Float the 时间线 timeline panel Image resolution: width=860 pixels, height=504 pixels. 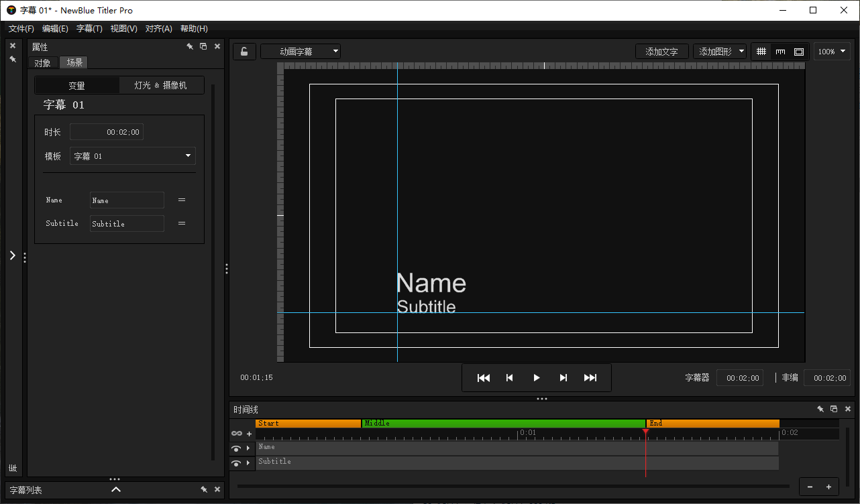[x=834, y=409]
